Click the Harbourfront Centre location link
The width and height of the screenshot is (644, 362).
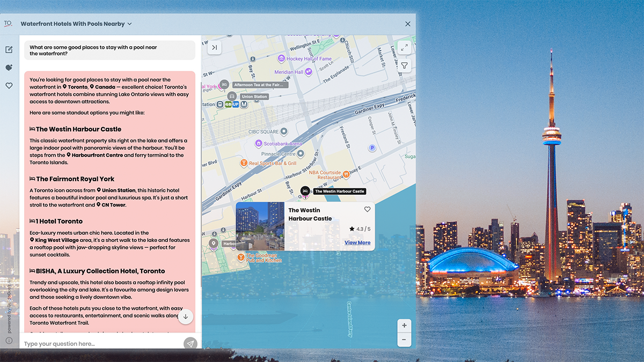[x=97, y=156]
